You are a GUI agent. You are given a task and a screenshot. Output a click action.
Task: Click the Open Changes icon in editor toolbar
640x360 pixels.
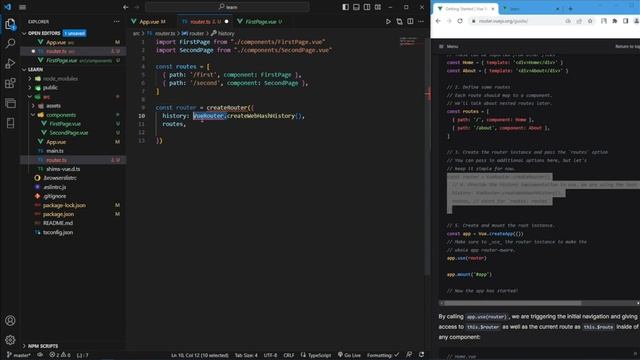tap(399, 21)
